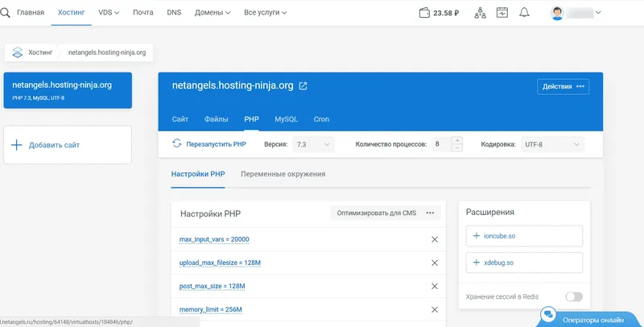This screenshot has width=644, height=327.
Task: Toggle Redis session storage switch
Action: pyautogui.click(x=574, y=296)
